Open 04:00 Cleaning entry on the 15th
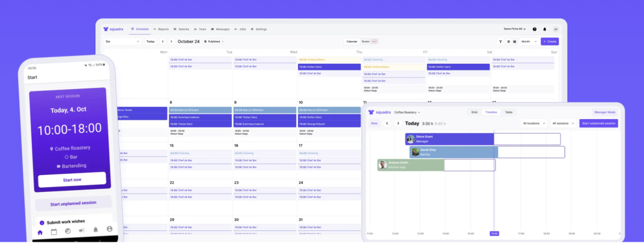The height and width of the screenshot is (243, 644). click(201, 153)
